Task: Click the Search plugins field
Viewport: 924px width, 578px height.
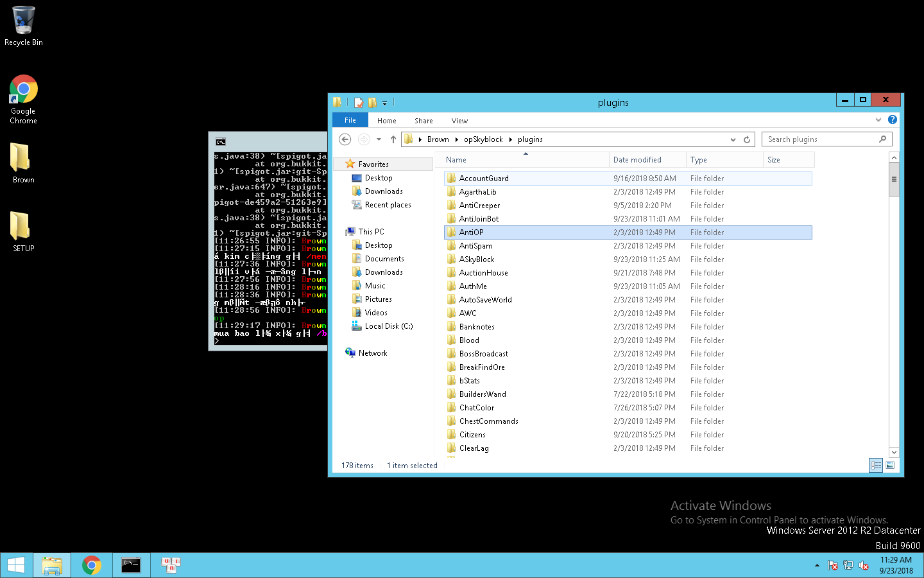Action: [x=821, y=139]
